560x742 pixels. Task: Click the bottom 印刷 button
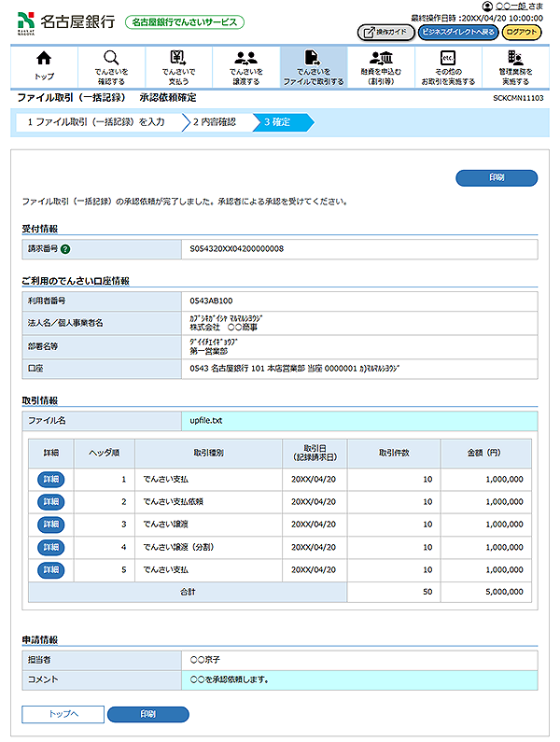(x=147, y=714)
